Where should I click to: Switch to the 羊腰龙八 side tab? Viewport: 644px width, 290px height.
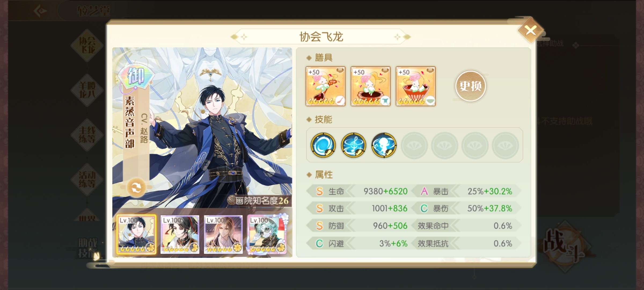tap(87, 90)
